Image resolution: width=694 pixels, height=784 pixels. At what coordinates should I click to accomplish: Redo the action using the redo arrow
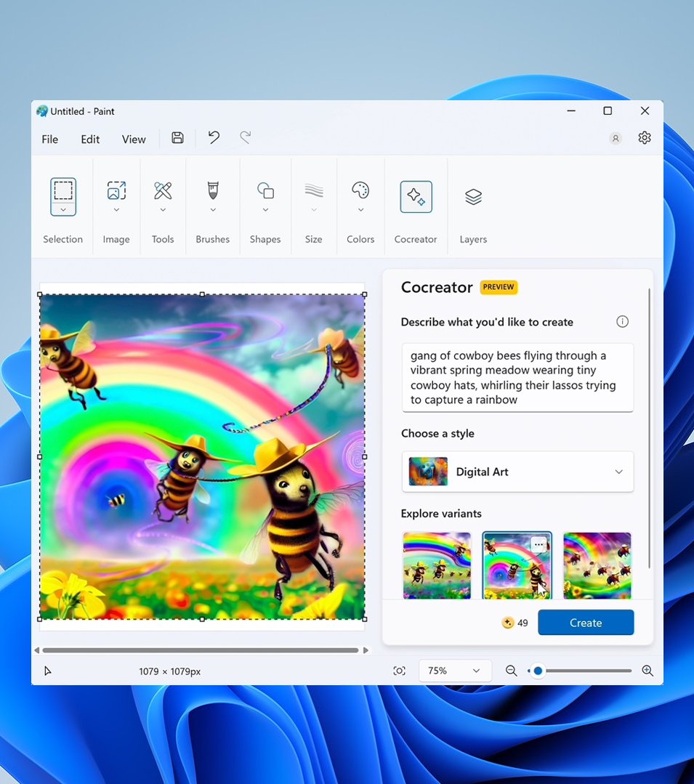coord(245,137)
